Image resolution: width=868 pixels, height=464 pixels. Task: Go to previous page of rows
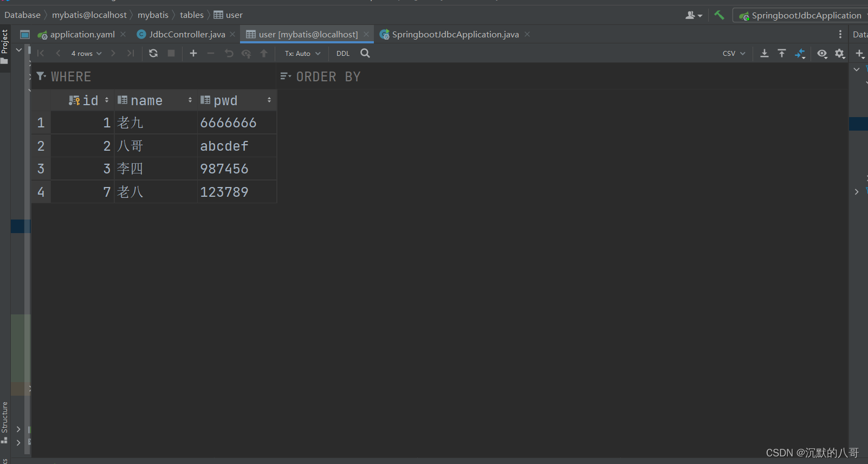pyautogui.click(x=58, y=53)
